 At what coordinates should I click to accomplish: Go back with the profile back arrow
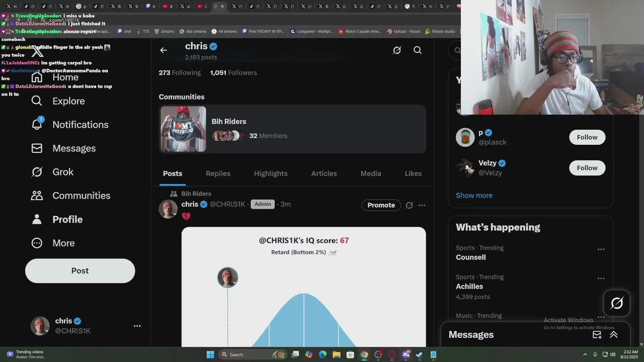[x=164, y=50]
